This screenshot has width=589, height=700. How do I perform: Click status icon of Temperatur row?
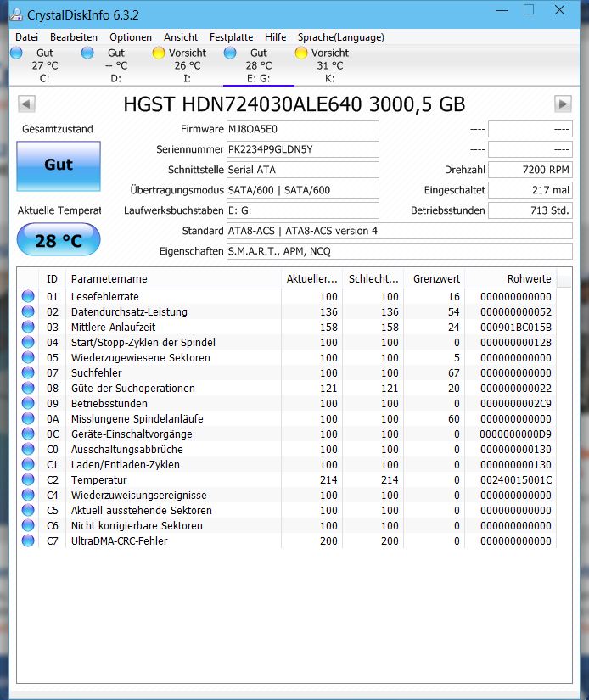28,479
